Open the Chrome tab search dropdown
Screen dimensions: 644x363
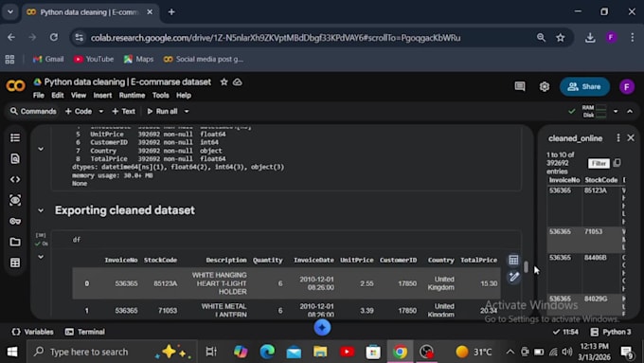pos(10,12)
